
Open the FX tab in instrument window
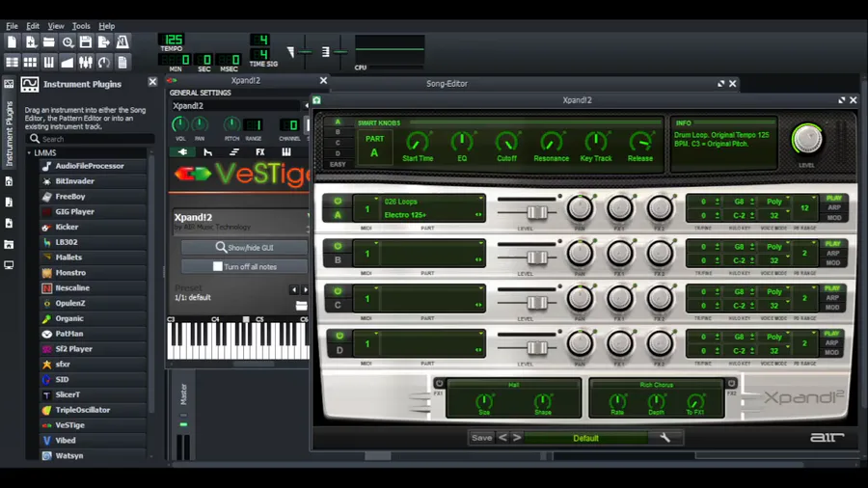coord(260,152)
